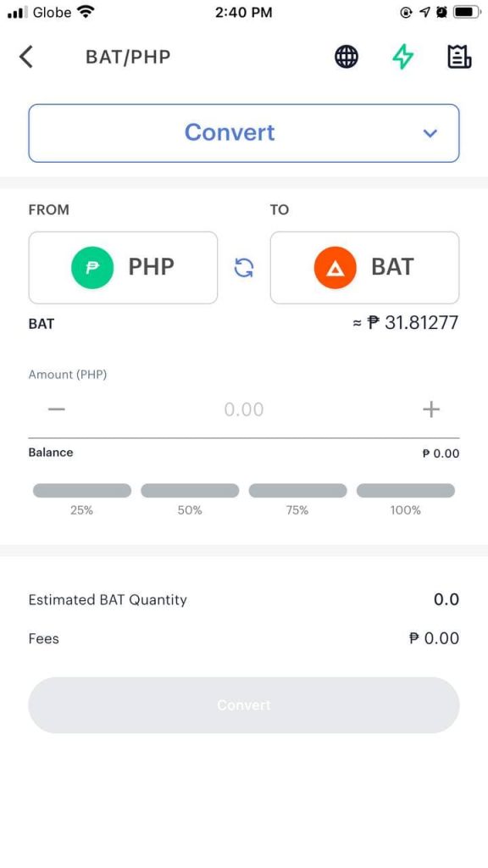Open the globe icon in header
Viewport: 488px width, 868px height.
click(x=347, y=57)
